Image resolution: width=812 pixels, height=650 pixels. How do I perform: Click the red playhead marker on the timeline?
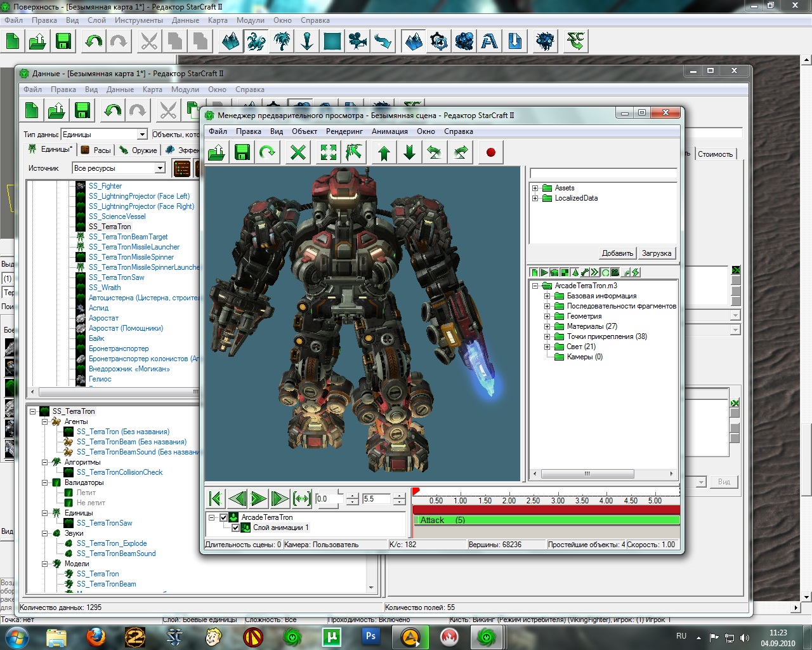pos(416,491)
